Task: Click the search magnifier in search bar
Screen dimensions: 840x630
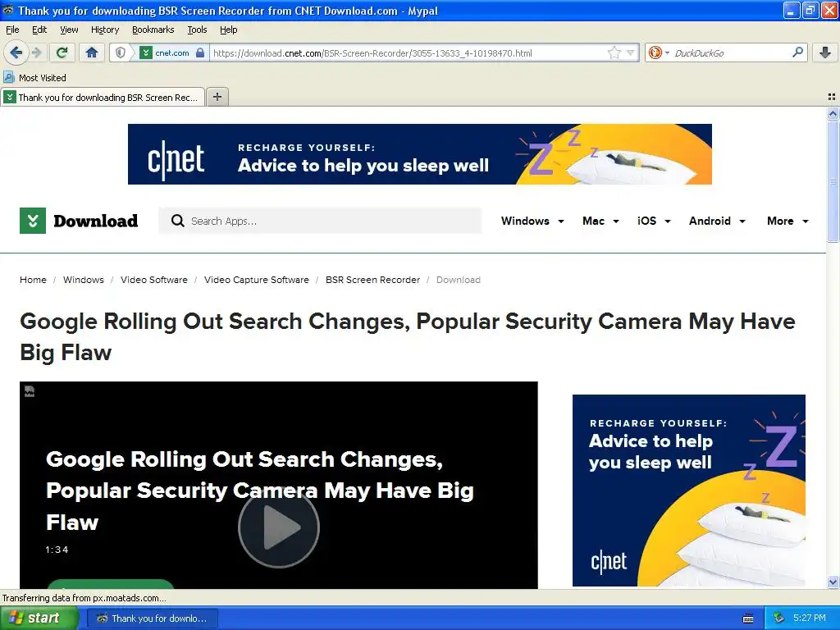Action: pos(797,52)
